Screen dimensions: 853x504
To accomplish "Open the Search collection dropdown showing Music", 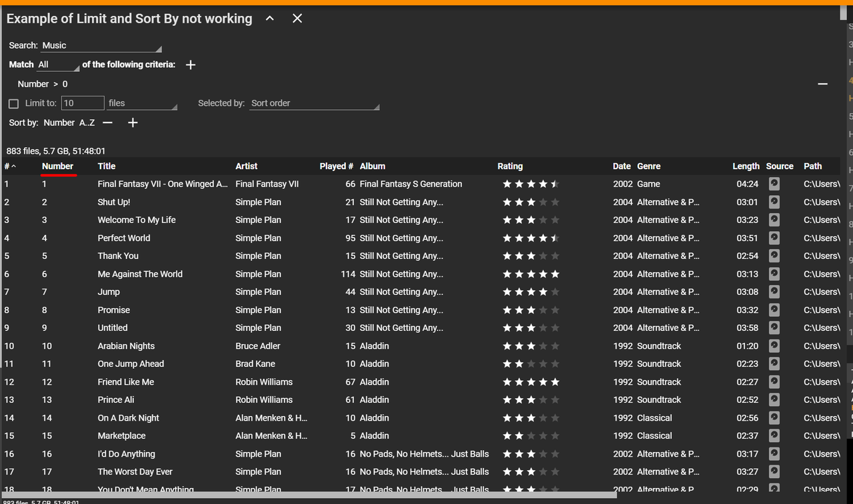I will (101, 46).
